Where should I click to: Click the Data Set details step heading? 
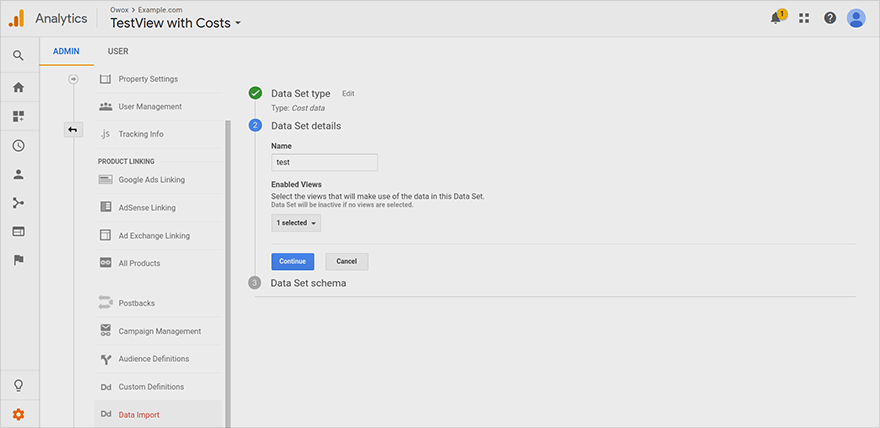pos(306,126)
